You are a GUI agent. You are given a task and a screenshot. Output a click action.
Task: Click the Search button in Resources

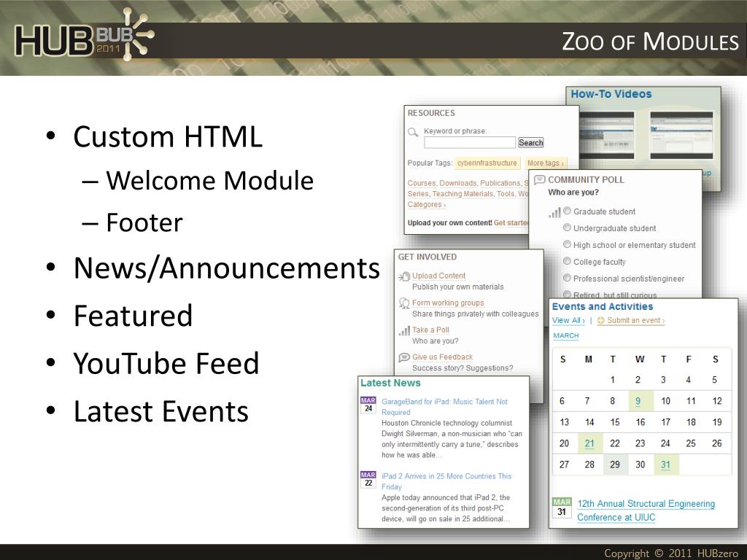[531, 142]
